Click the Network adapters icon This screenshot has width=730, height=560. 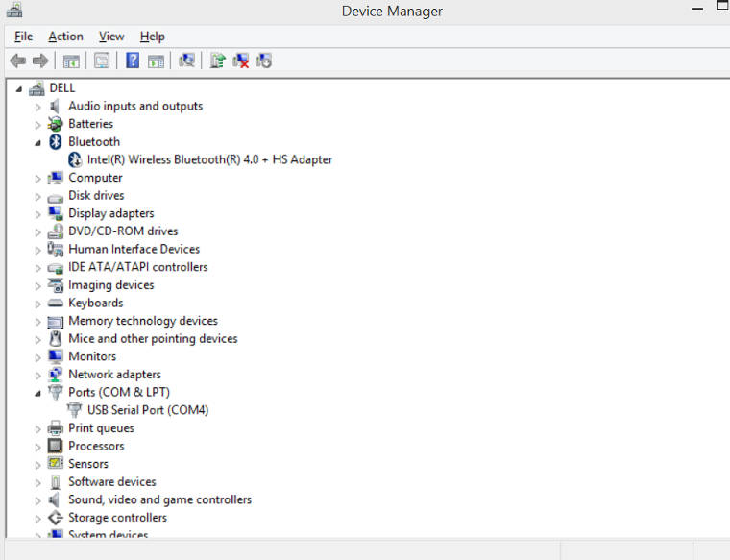[56, 375]
